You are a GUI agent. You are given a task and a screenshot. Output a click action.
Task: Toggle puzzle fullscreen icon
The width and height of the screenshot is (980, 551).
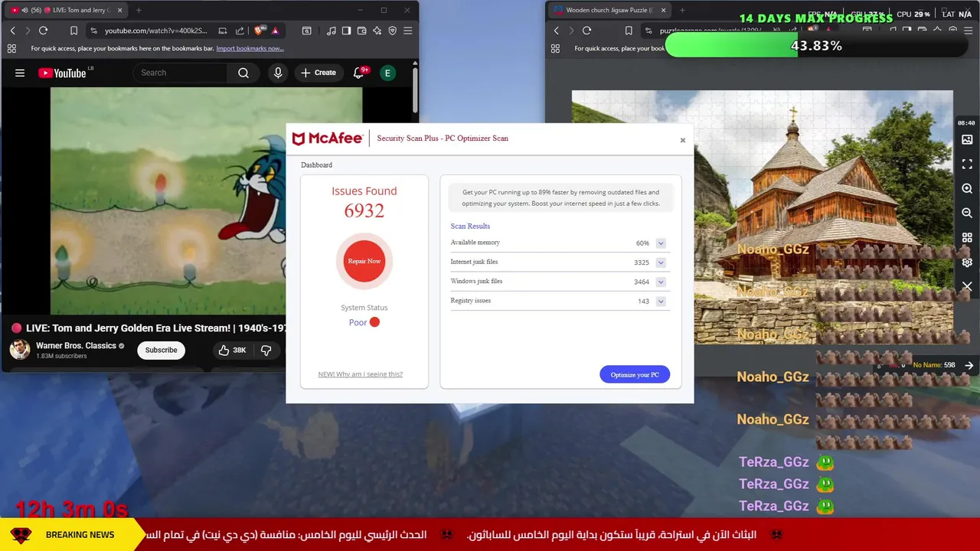(x=967, y=165)
